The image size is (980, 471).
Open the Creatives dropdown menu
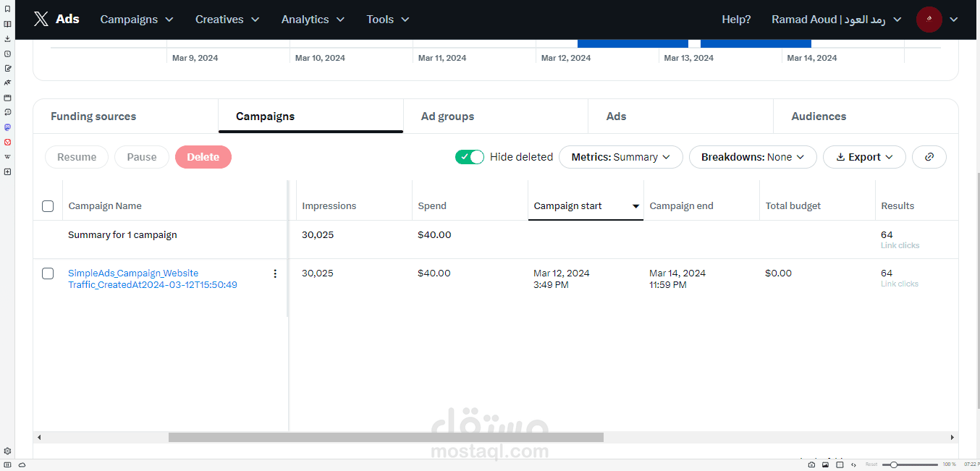pyautogui.click(x=227, y=20)
